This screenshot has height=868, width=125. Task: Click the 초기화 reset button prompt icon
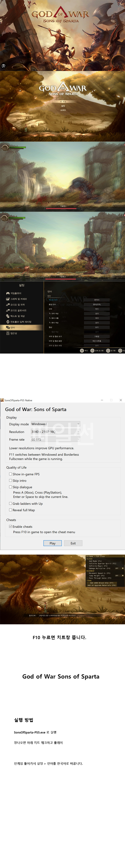tap(108, 351)
